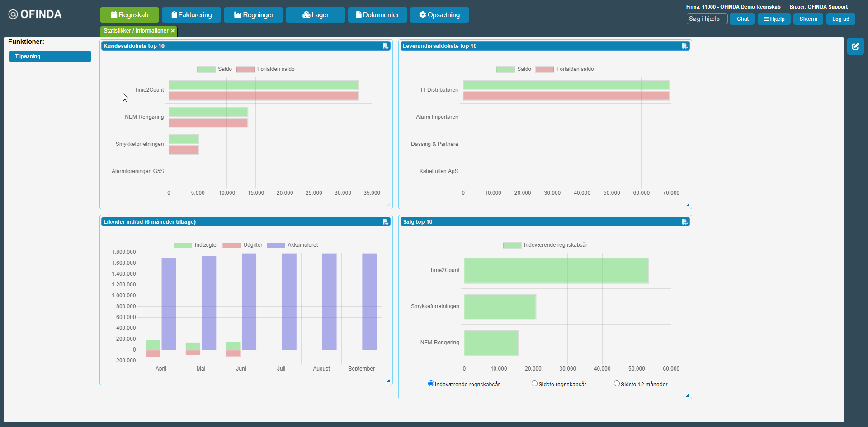Click export icon on Leverandørsaldoliste panel

(x=684, y=46)
